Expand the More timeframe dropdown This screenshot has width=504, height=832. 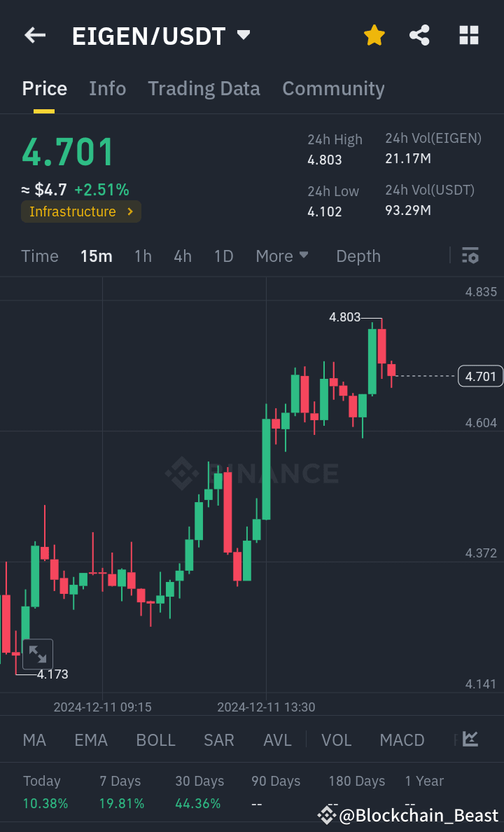point(282,256)
